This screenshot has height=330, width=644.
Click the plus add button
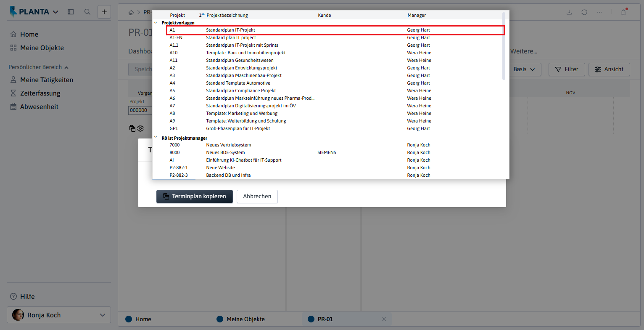click(x=104, y=12)
